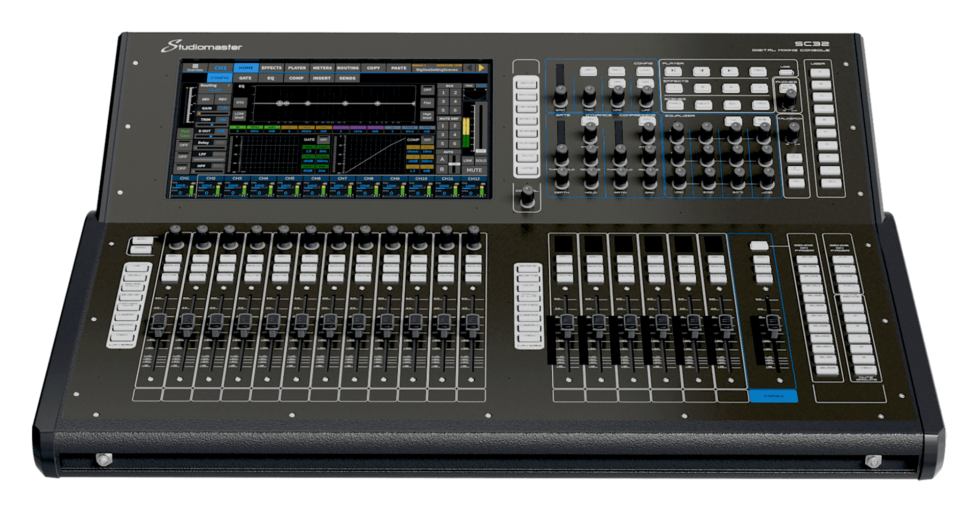980x511 pixels.
Task: Expand the Routing panel chevron
Action: (x=228, y=85)
